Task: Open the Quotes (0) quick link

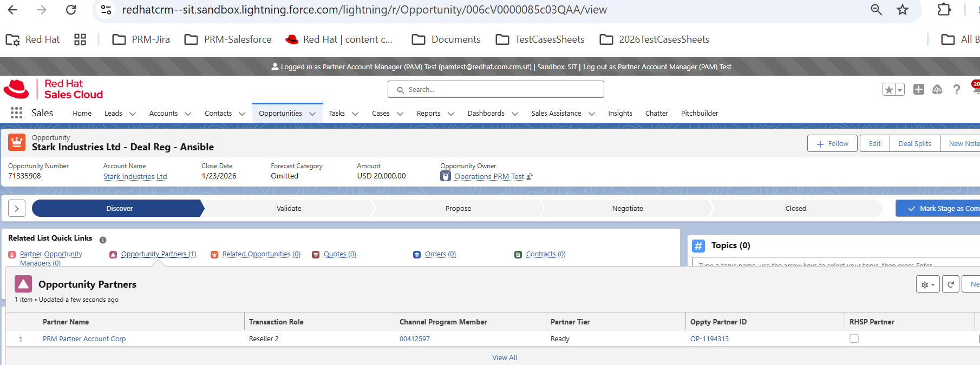Action: coord(339,254)
